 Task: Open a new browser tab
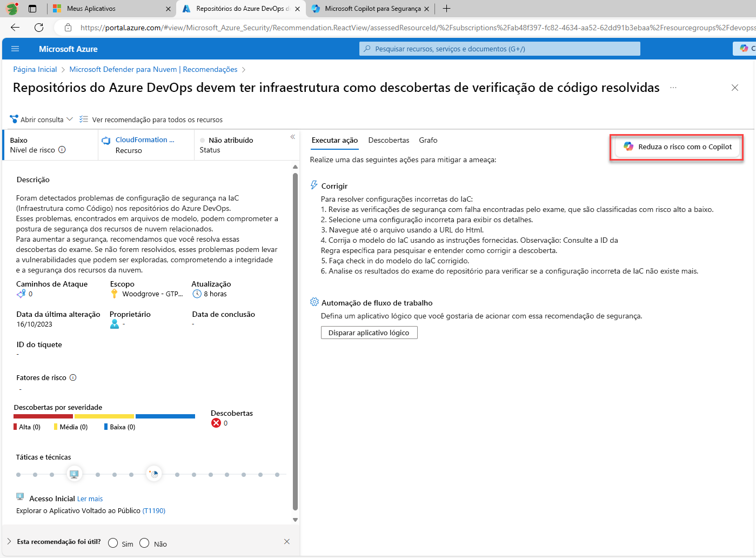(x=446, y=9)
